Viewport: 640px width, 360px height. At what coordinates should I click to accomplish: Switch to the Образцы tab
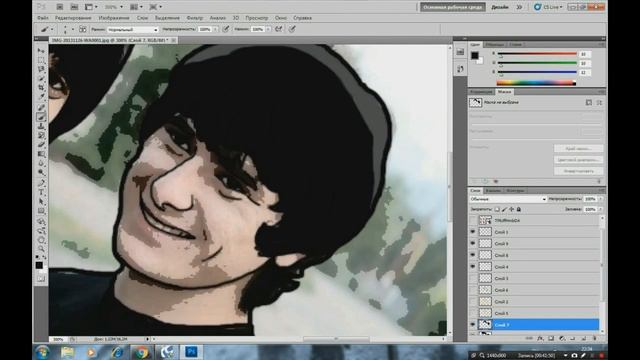(495, 44)
